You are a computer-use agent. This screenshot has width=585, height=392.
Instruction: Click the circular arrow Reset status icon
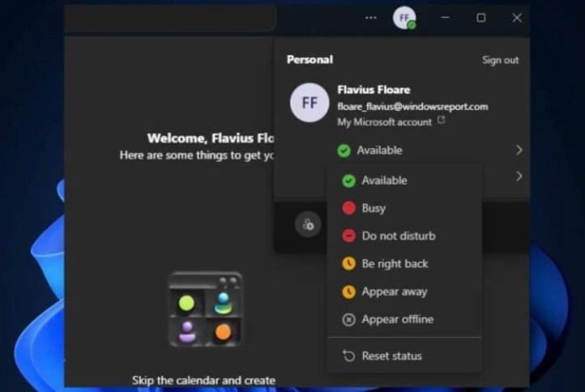(349, 356)
